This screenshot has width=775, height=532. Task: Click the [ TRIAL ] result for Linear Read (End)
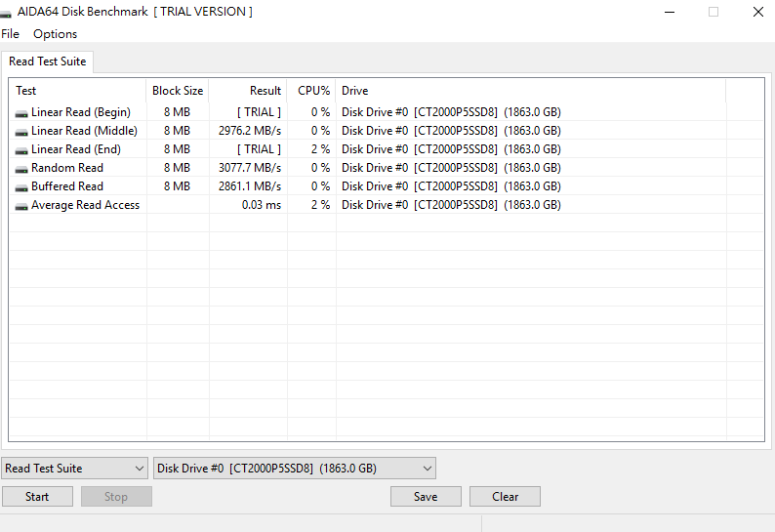(x=259, y=149)
